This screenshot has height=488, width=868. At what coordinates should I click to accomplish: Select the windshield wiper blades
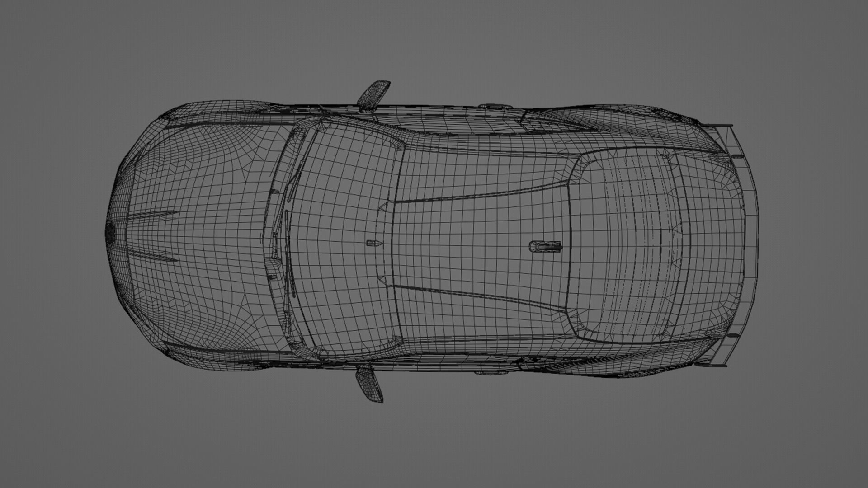pos(287,244)
